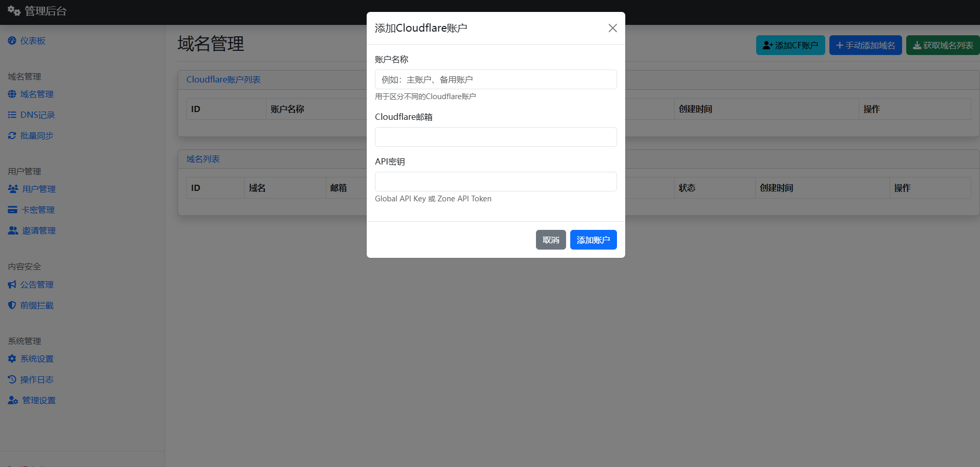Image resolution: width=980 pixels, height=467 pixels.
Task: Click the gears icon beside 管理后台
Action: 14,11
